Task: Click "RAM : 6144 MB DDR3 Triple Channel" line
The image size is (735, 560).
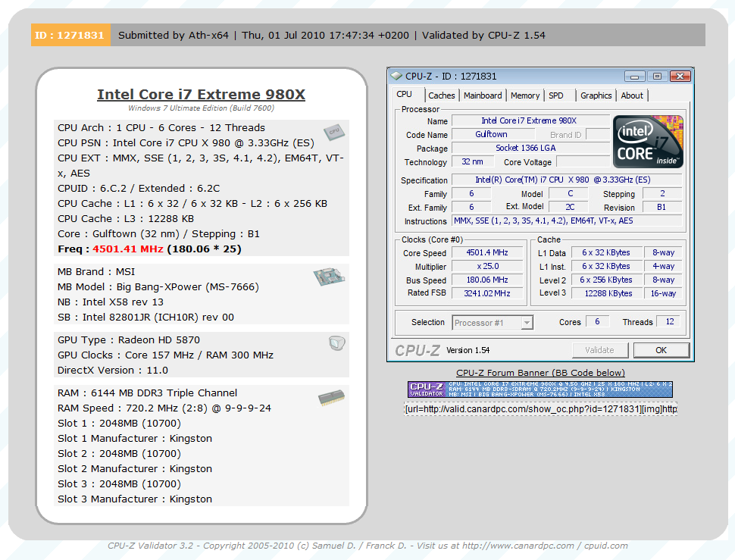Action: point(147,393)
